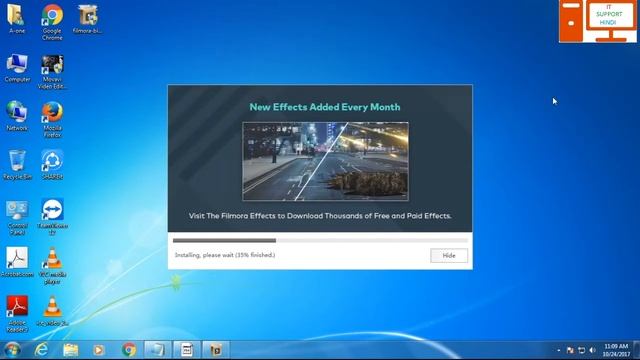Hide the Filmora installer window
Image resolution: width=640 pixels, height=360 pixels.
[449, 256]
